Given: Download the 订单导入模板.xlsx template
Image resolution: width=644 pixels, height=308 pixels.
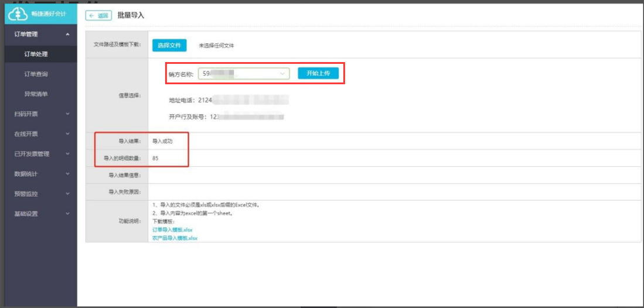Looking at the screenshot, I should (x=172, y=230).
